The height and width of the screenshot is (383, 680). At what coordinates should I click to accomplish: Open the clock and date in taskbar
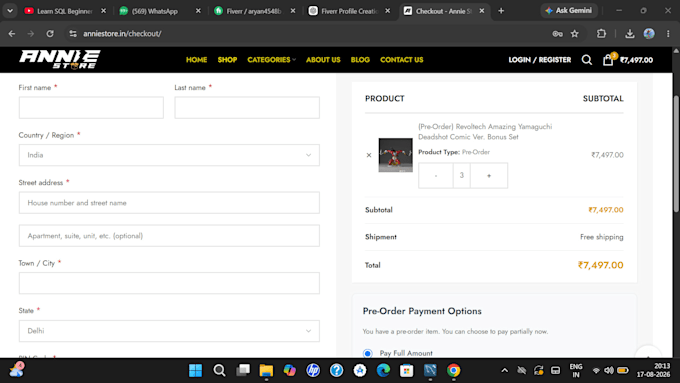point(653,370)
